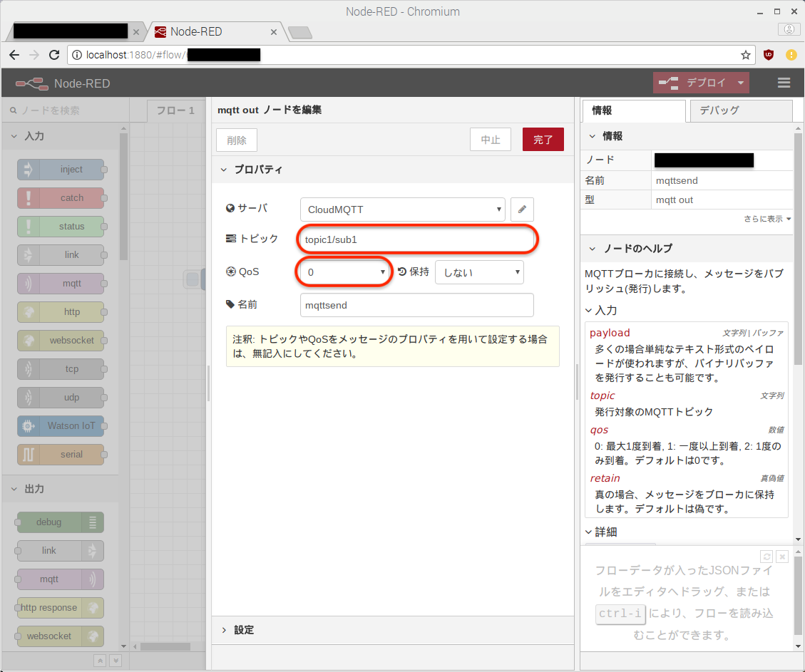Go back in browser history
This screenshot has width=805, height=672.
tap(14, 55)
